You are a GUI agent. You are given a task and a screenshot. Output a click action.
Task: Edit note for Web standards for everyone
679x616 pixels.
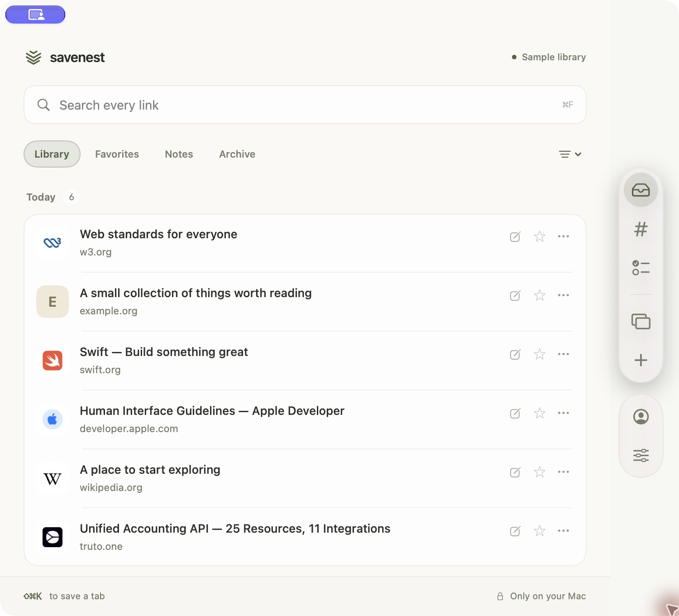point(515,237)
